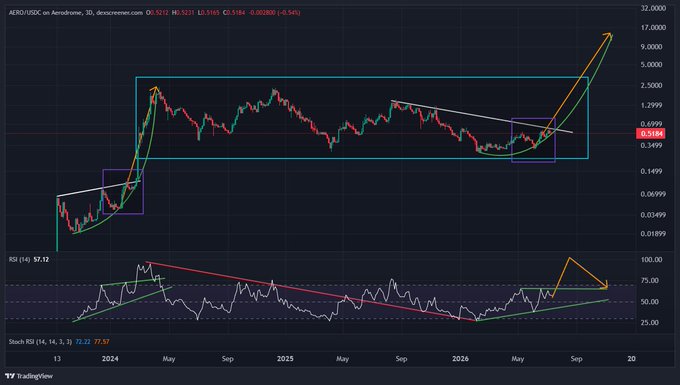Click the 0.06999 price axis label
This screenshot has width=680, height=385.
click(x=653, y=194)
